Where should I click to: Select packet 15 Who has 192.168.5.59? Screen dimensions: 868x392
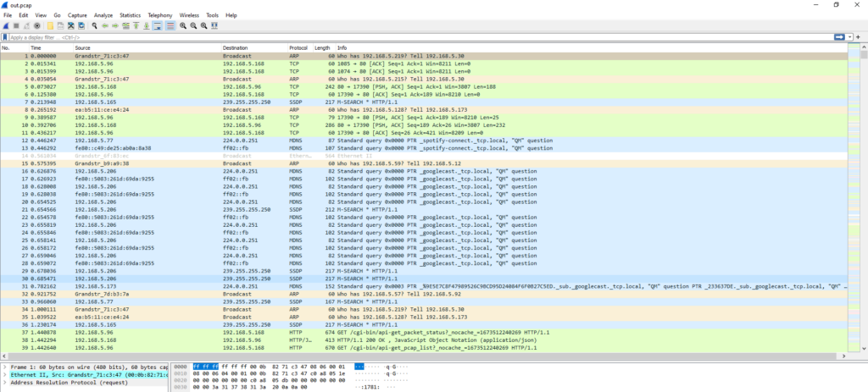[424, 163]
